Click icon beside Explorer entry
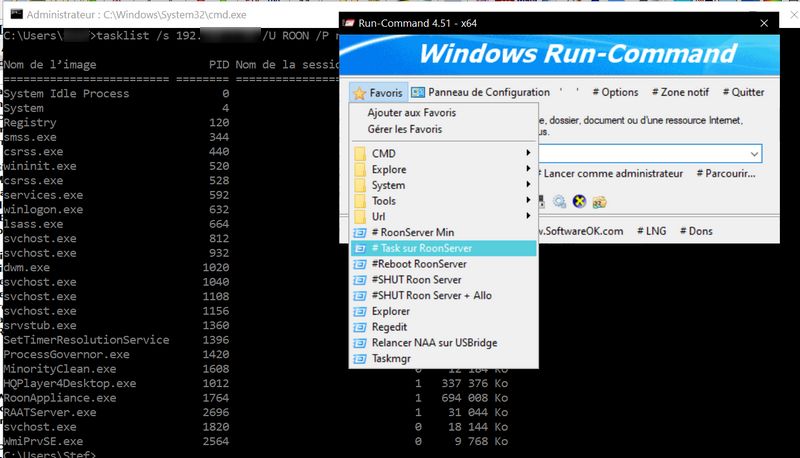 point(360,312)
